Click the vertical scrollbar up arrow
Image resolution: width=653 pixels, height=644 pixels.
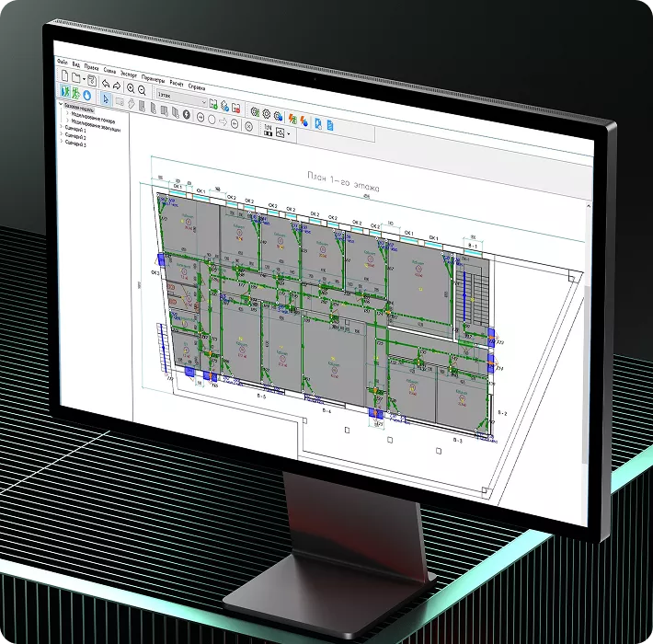tap(589, 206)
